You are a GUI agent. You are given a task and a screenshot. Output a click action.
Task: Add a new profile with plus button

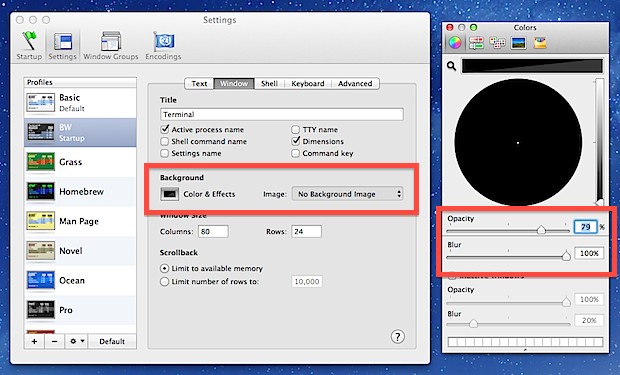34,341
